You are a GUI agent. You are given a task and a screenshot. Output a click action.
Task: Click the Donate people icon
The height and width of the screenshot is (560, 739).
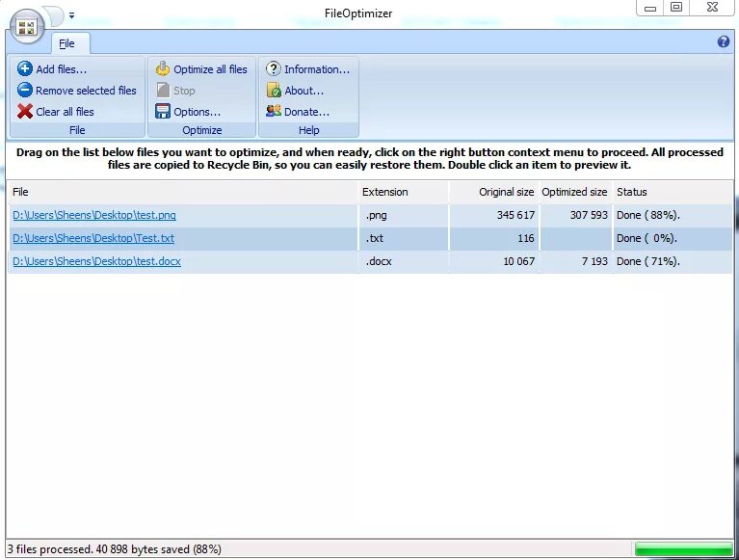274,111
